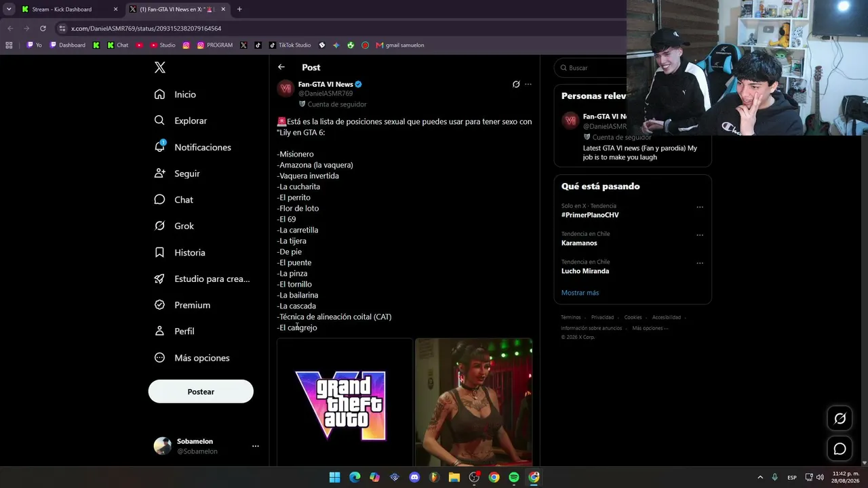
Task: Open Estudio para creadores in sidebar
Action: coord(202,279)
